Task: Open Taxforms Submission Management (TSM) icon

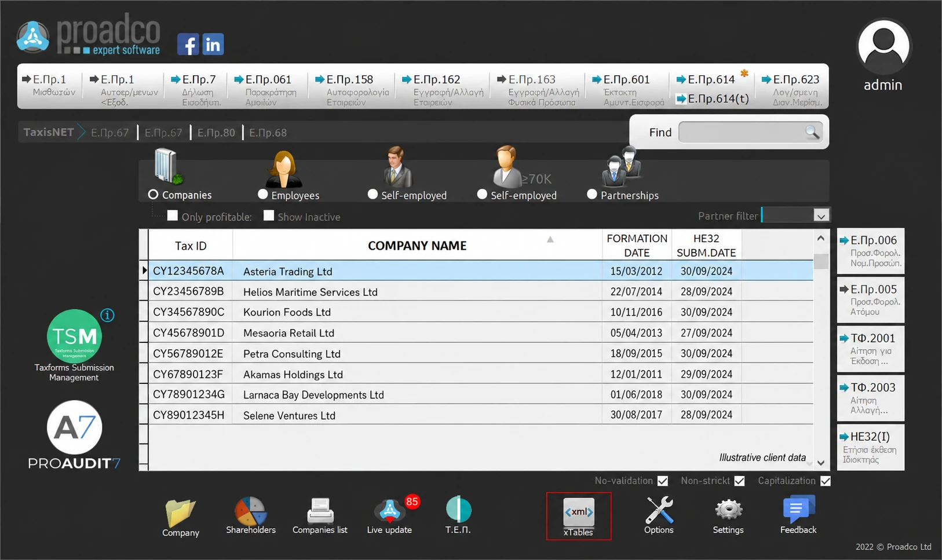Action: (74, 336)
